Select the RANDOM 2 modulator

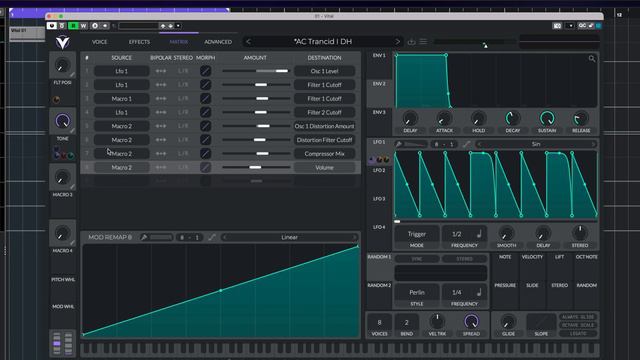tap(379, 285)
